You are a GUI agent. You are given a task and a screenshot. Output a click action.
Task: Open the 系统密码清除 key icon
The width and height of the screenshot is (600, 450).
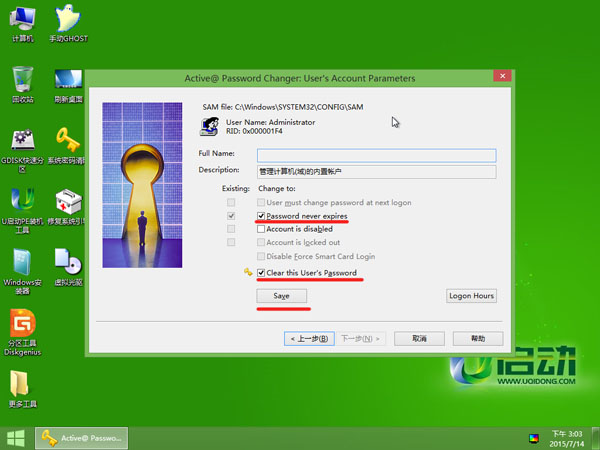pos(67,145)
